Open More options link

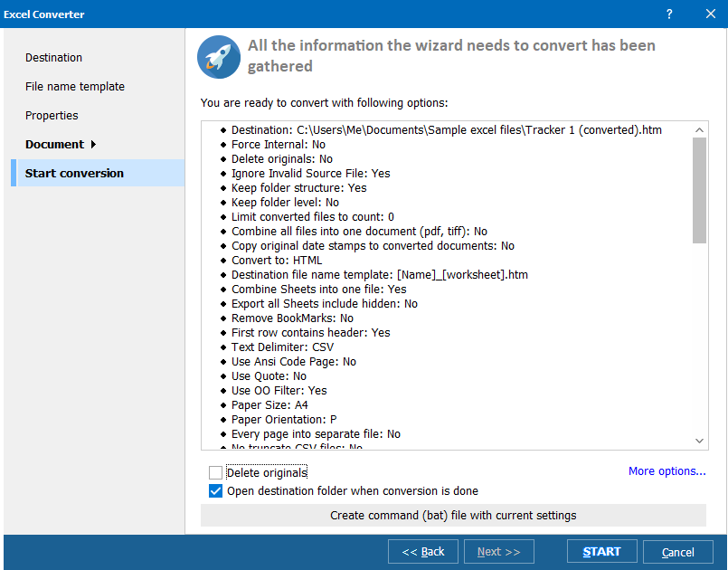(667, 471)
